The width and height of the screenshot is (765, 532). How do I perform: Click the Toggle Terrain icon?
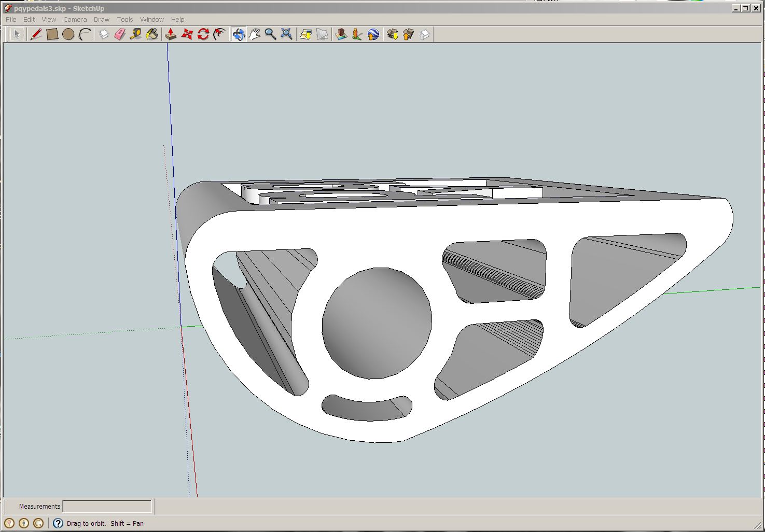tap(322, 34)
